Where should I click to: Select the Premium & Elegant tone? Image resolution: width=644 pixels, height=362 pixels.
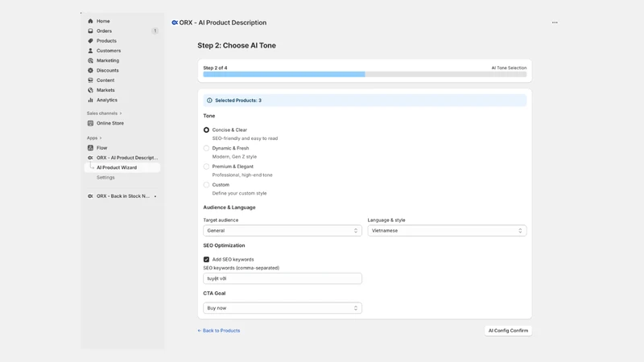point(206,167)
